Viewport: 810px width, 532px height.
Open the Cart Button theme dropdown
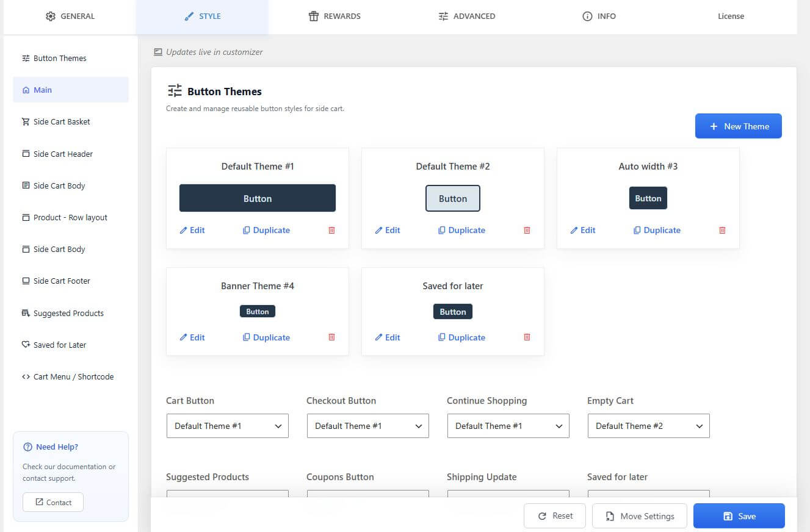pyautogui.click(x=228, y=426)
